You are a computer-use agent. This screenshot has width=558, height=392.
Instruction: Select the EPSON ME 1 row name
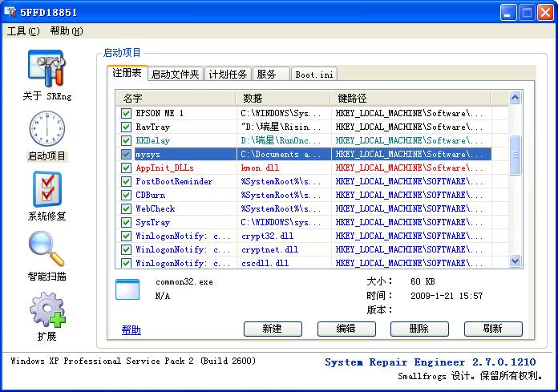click(x=160, y=114)
